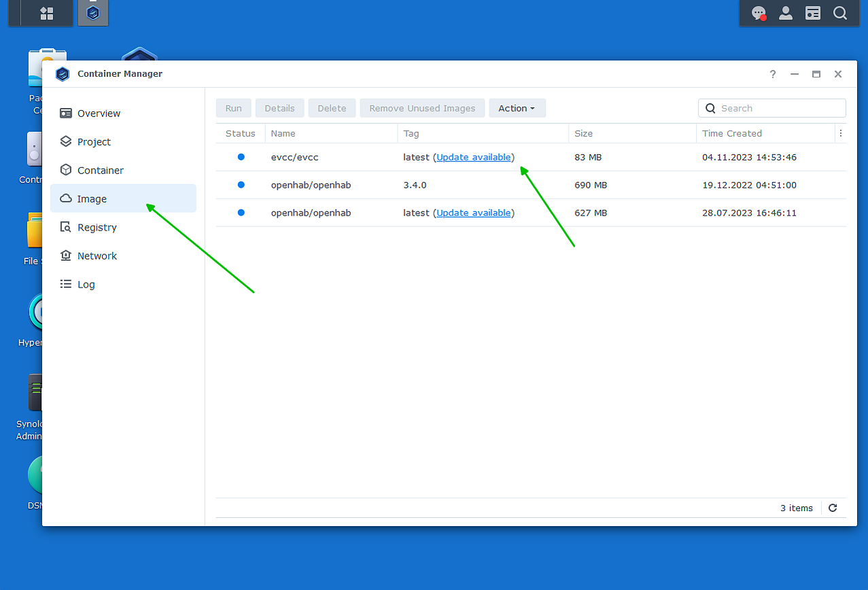Select the evcc/evcc image name
This screenshot has height=590, width=868.
click(295, 157)
